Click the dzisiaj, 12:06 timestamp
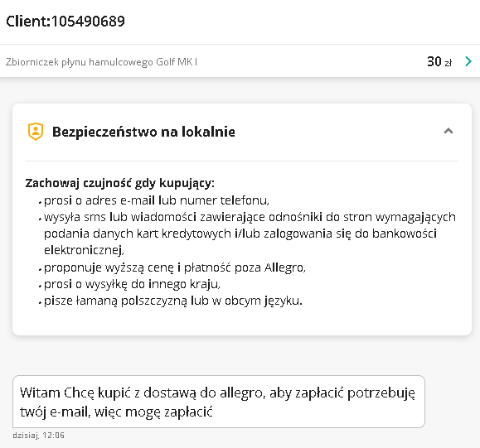 pos(39,435)
